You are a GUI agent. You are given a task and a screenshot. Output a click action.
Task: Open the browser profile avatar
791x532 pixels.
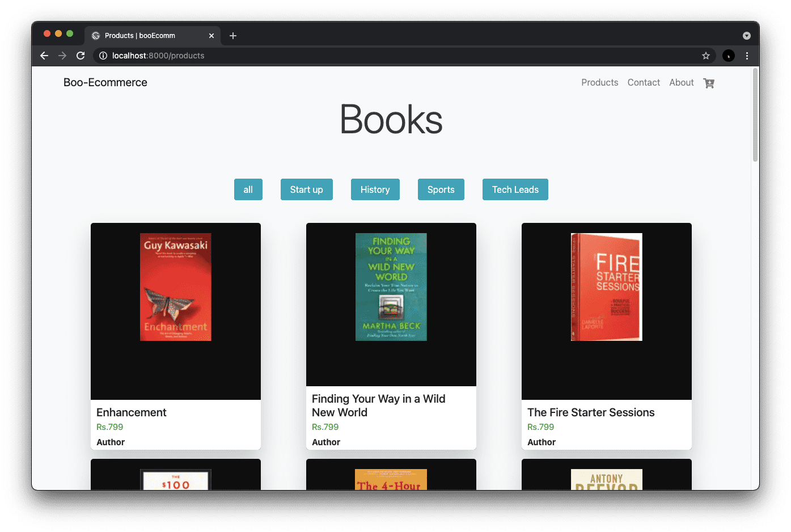[729, 56]
